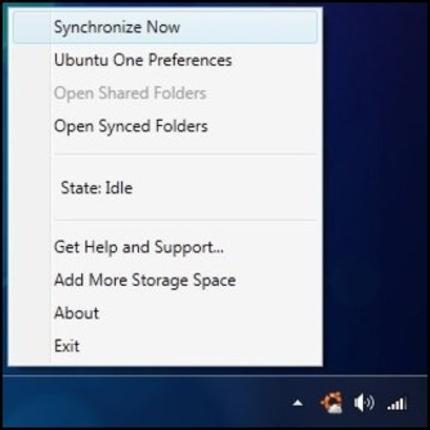This screenshot has height=430, width=430.
Task: Click the separator line above State: Idle
Action: coord(185,154)
